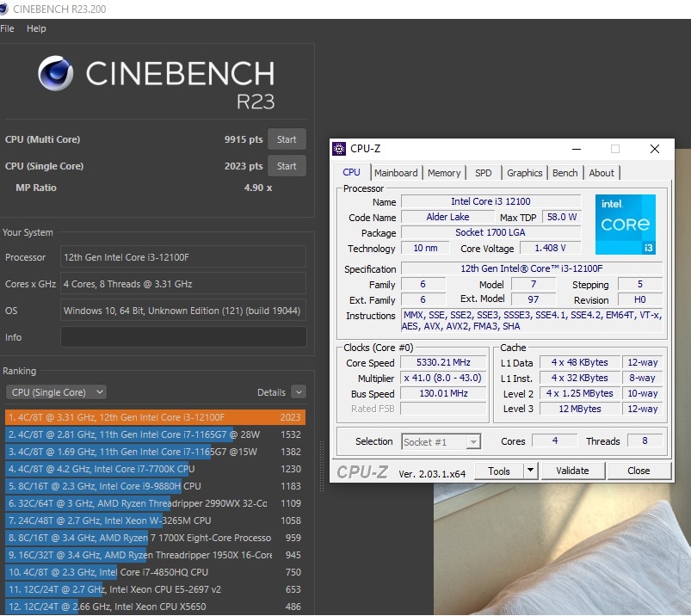
Task: Click the Bus Speed value 130.01 MHz
Action: coord(443,393)
